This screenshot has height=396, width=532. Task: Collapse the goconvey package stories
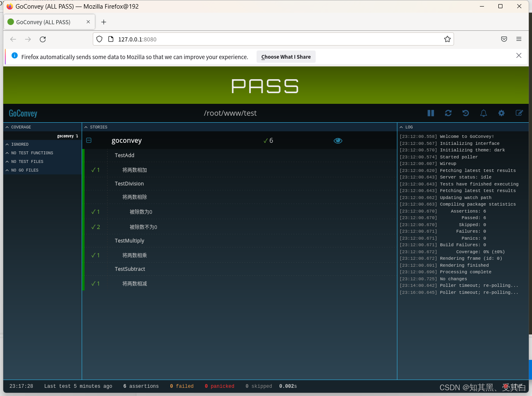pyautogui.click(x=89, y=140)
